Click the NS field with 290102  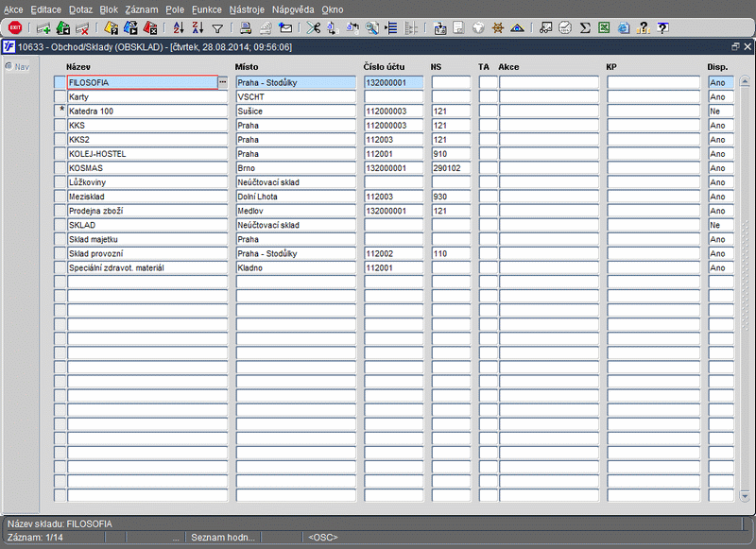(451, 168)
